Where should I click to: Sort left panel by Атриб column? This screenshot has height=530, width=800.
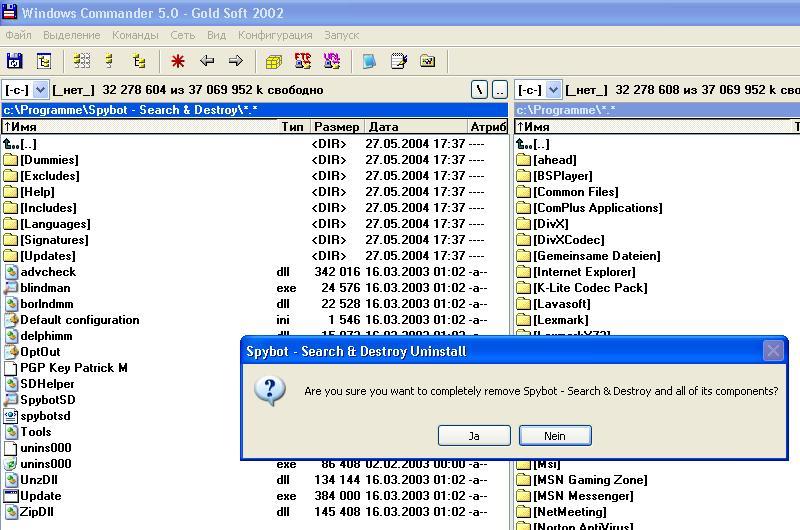pyautogui.click(x=488, y=127)
